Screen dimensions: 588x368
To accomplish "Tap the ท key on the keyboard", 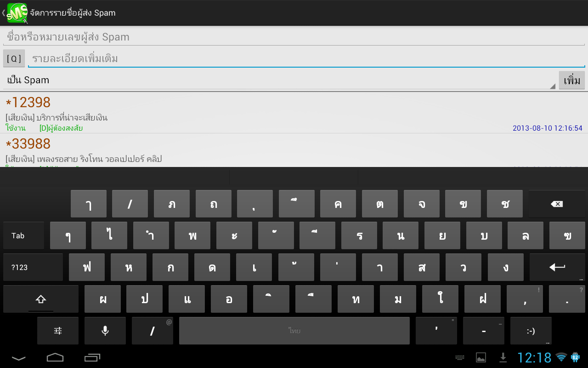I will 356,299.
